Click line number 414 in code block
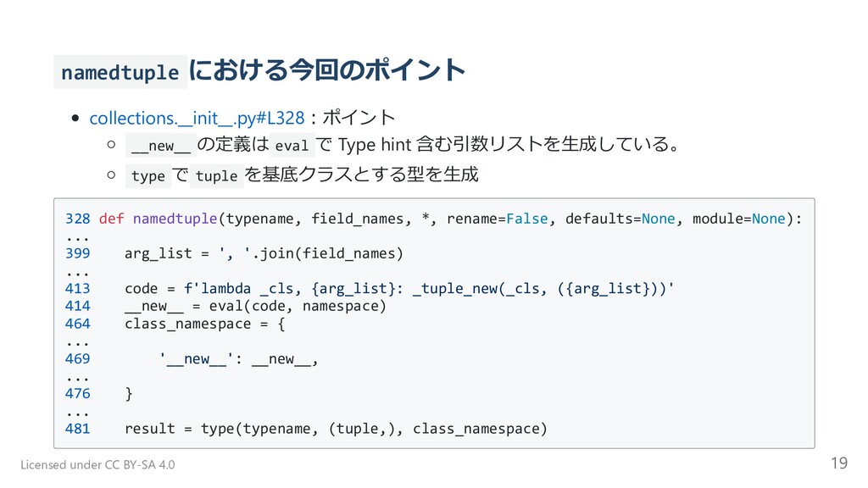This screenshot has height=488, width=868. pyautogui.click(x=77, y=306)
